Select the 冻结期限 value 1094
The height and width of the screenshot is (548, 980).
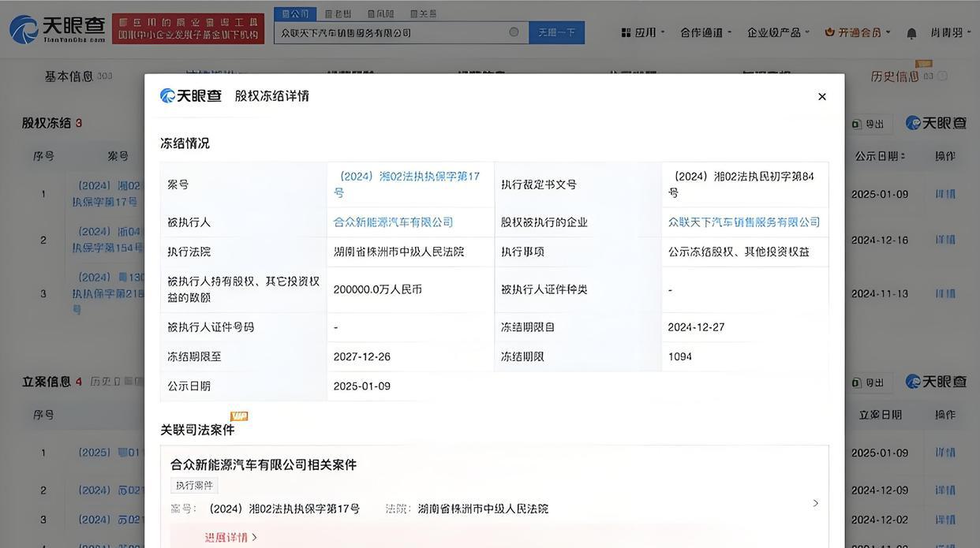tap(680, 356)
